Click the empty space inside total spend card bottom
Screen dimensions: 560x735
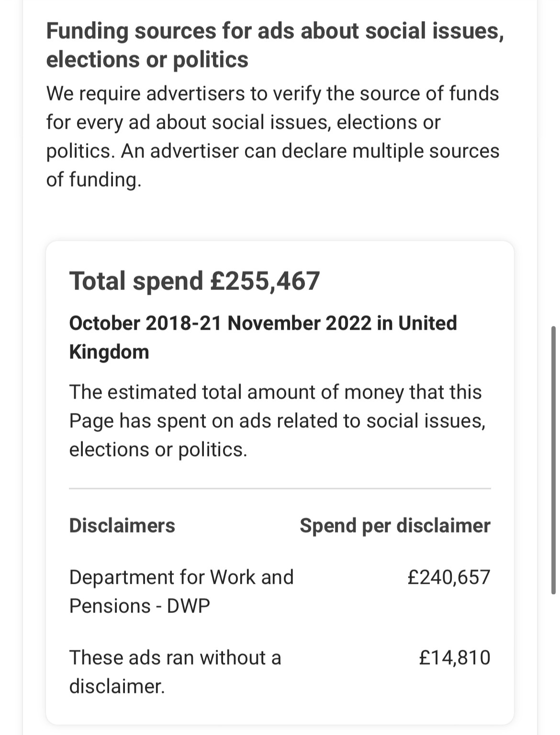[x=280, y=712]
